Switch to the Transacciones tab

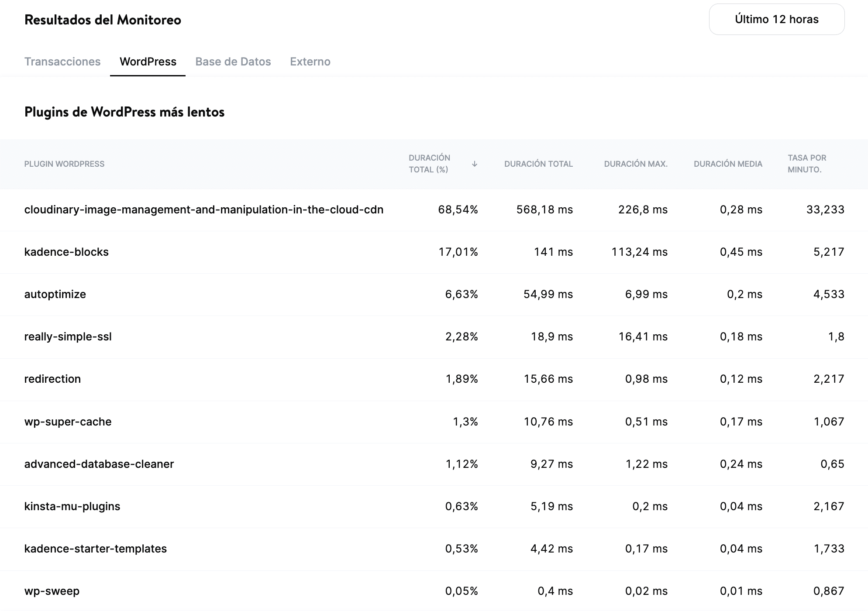(x=62, y=62)
